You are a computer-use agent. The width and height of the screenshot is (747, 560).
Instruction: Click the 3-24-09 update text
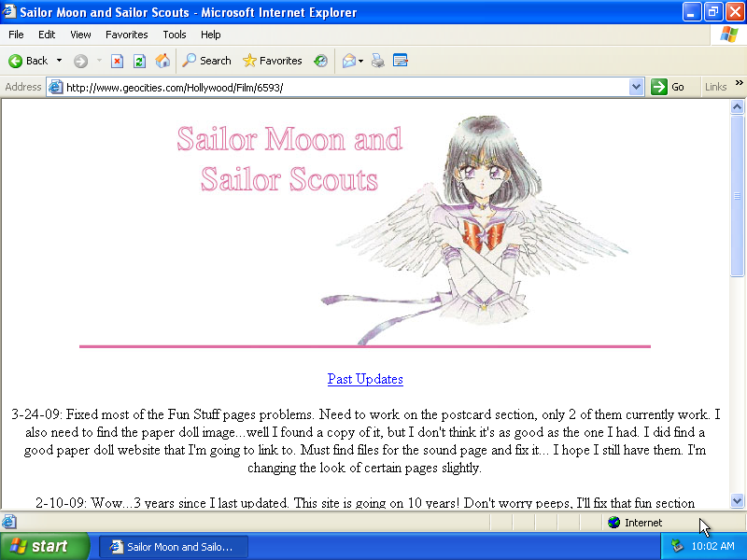pyautogui.click(x=365, y=441)
